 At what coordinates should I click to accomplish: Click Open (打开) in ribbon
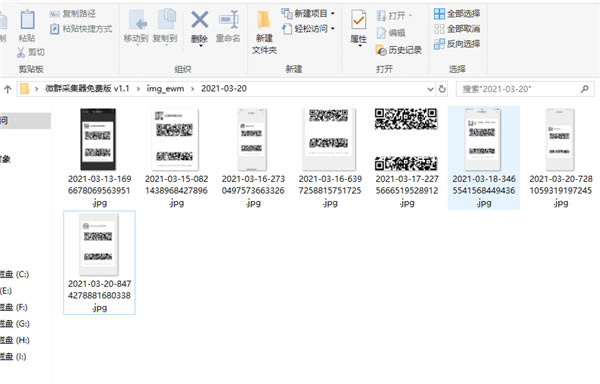pyautogui.click(x=394, y=16)
